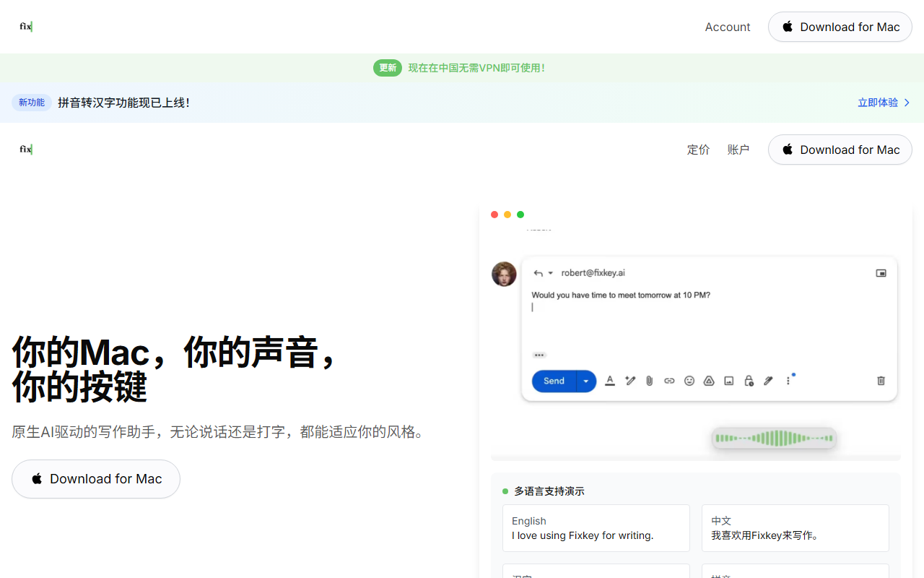Click hero section Download for Mac button
924x578 pixels.
[96, 479]
